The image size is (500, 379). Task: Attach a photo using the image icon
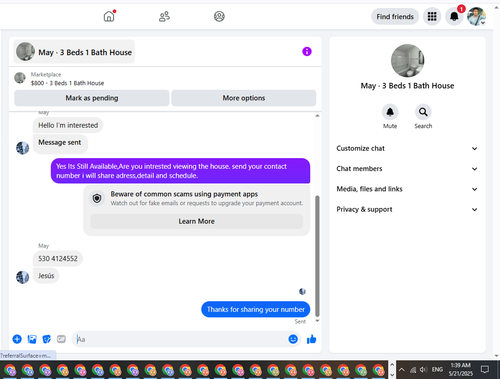point(32,339)
